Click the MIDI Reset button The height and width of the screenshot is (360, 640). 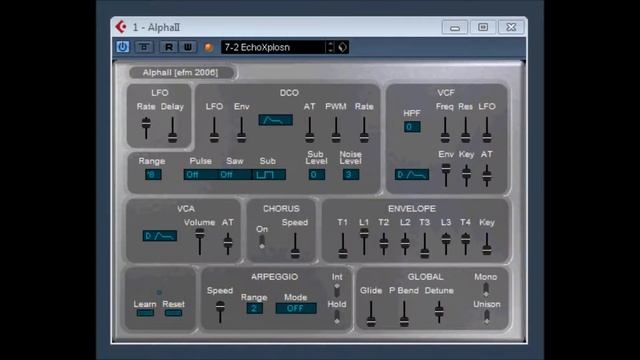pos(173,313)
